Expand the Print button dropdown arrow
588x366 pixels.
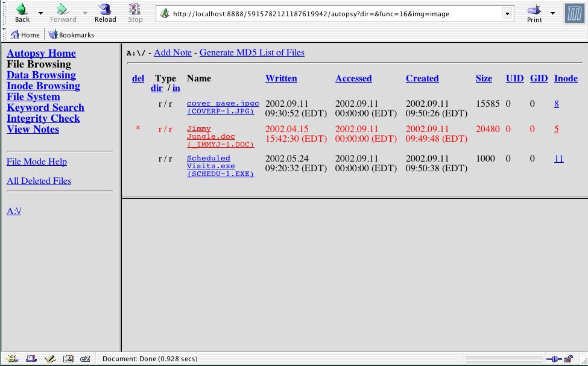(552, 13)
